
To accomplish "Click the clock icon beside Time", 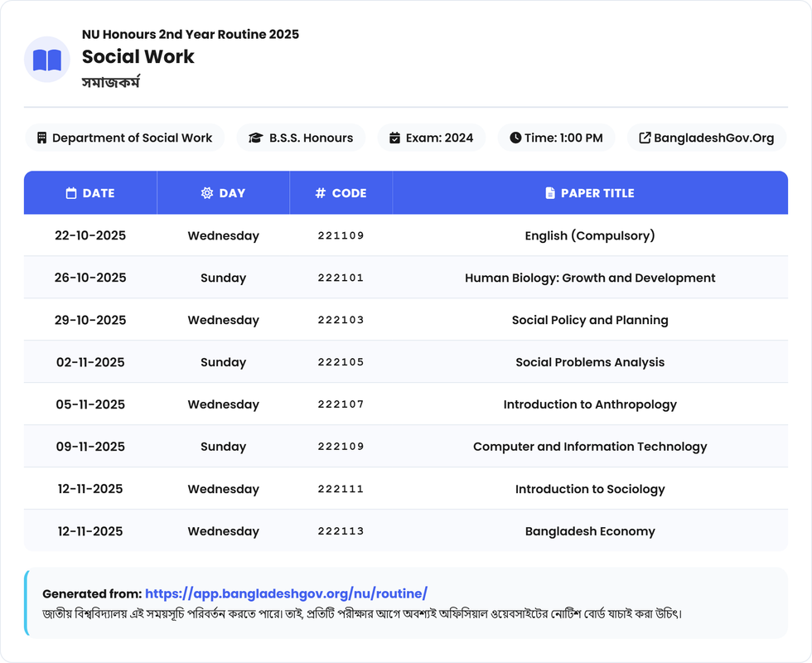I will (515, 138).
